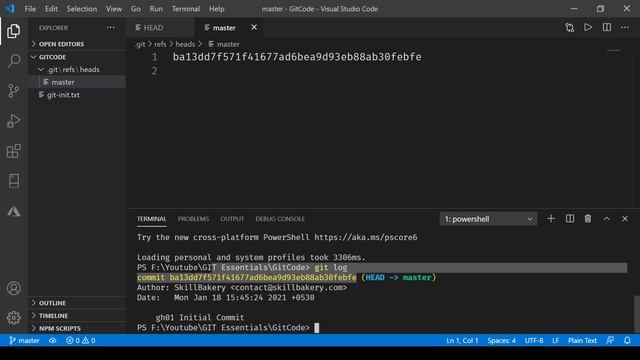Screen dimensions: 640x360
Task: Switch to the Output panel tab
Action: point(232,219)
